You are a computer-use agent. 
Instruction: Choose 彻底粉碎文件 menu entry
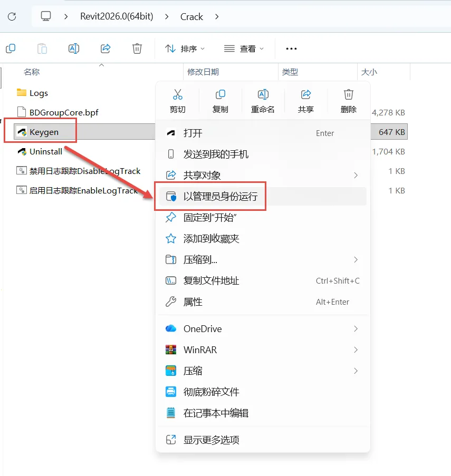pos(263,392)
